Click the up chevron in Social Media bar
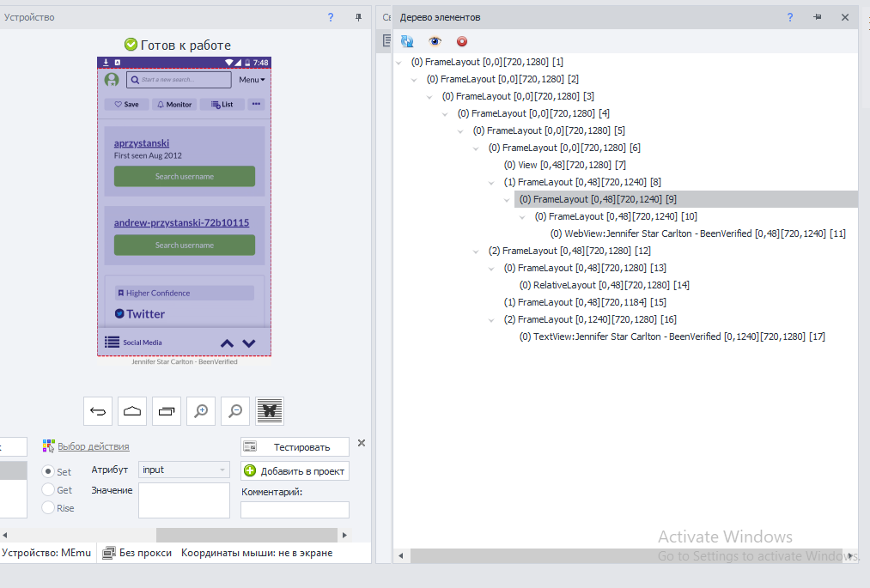Image resolution: width=870 pixels, height=588 pixels. 227,343
